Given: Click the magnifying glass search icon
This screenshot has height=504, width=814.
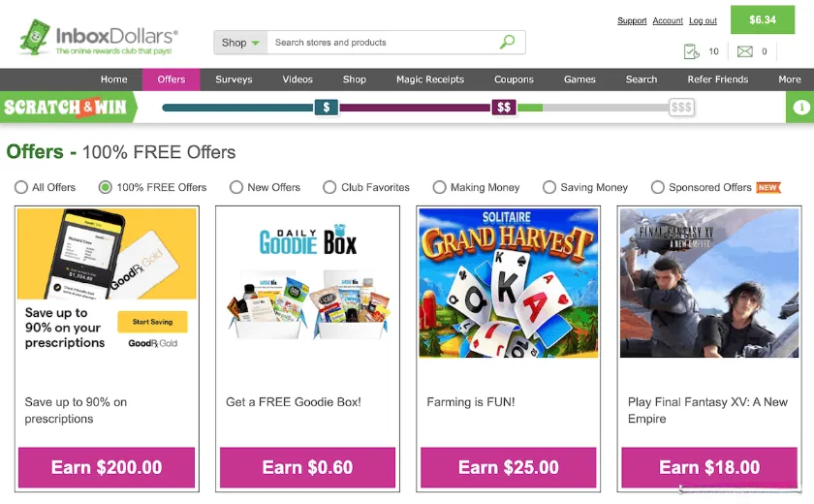Looking at the screenshot, I should point(507,42).
